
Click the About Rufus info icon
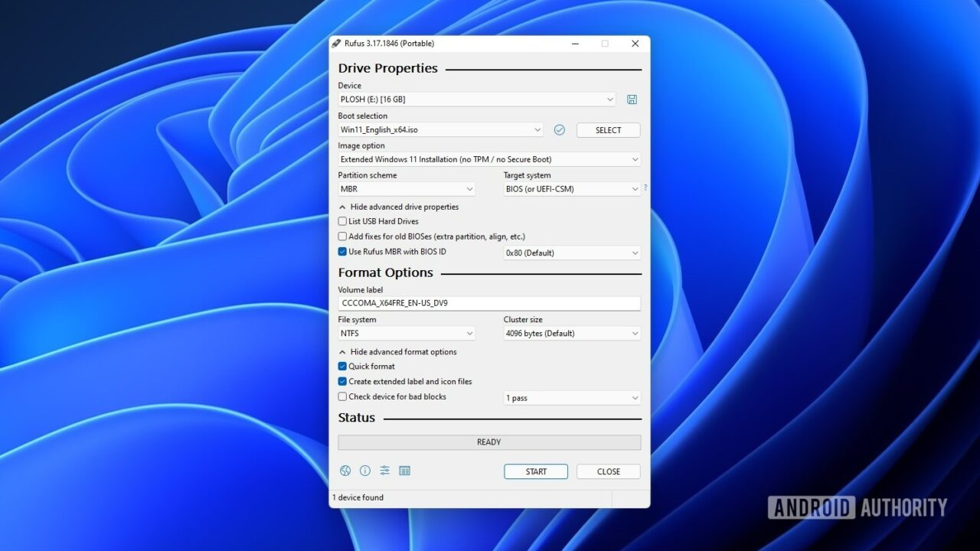pyautogui.click(x=365, y=471)
